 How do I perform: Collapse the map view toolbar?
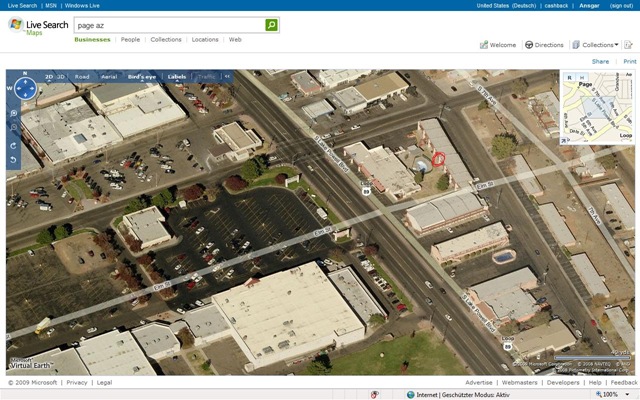click(227, 76)
